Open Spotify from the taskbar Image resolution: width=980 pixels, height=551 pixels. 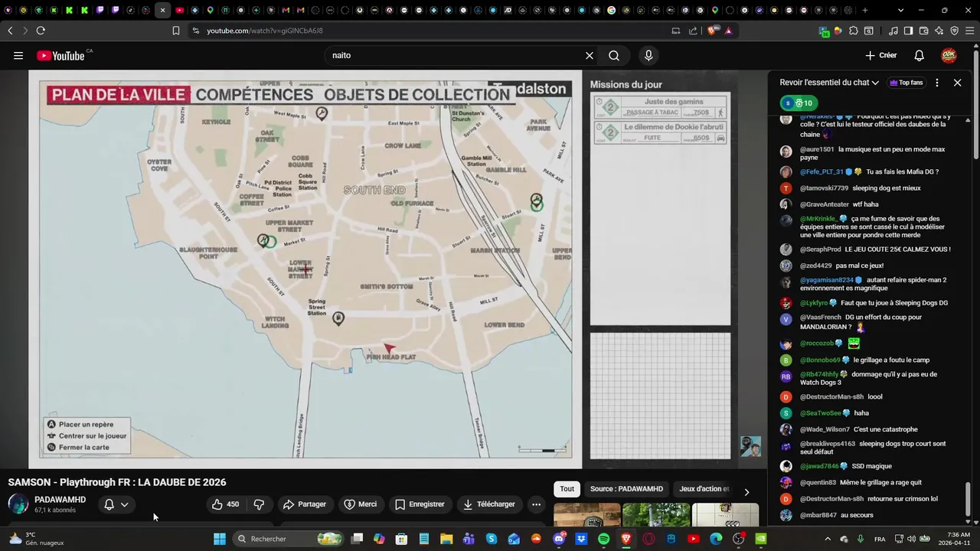click(x=603, y=539)
